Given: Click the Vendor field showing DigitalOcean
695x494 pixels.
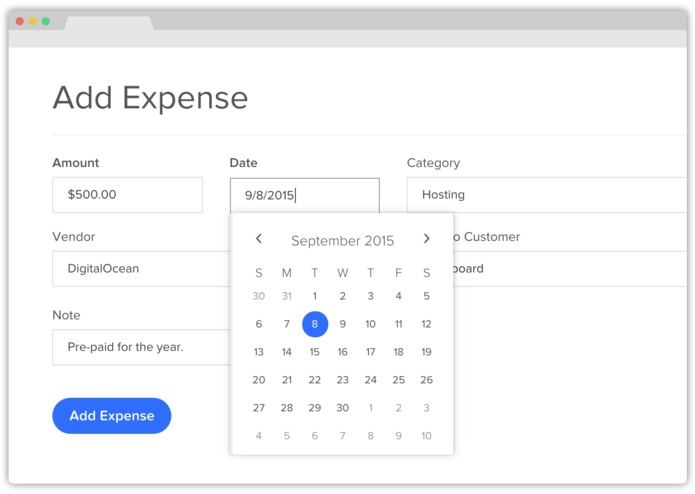Looking at the screenshot, I should [x=141, y=269].
